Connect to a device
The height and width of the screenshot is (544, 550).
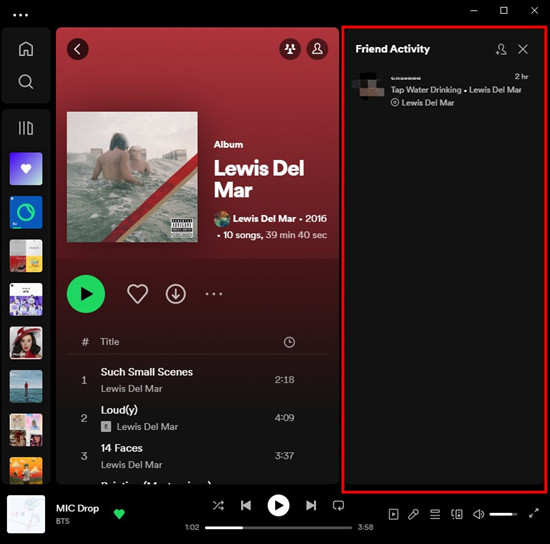(x=457, y=514)
